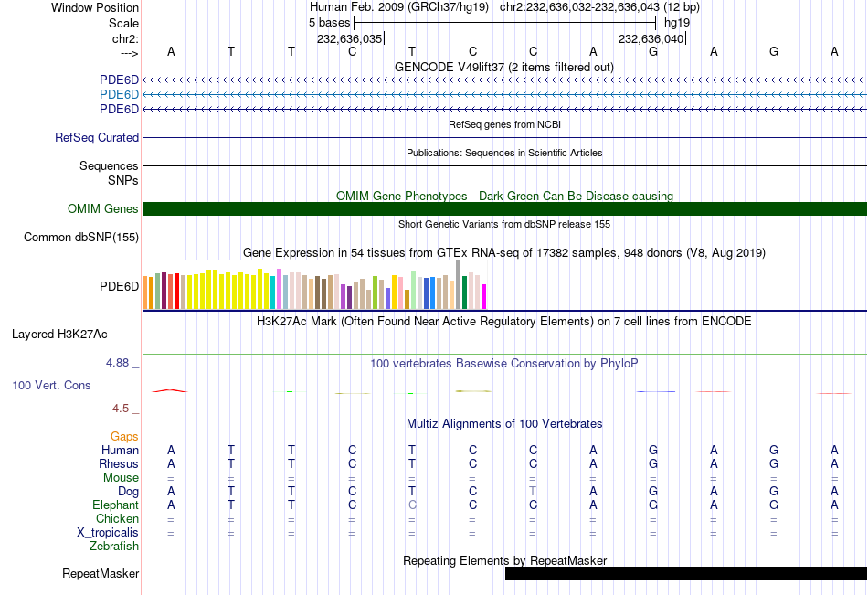868x595 pixels.
Task: Click the 232,636,035 coordinate marker
Action: click(350, 38)
